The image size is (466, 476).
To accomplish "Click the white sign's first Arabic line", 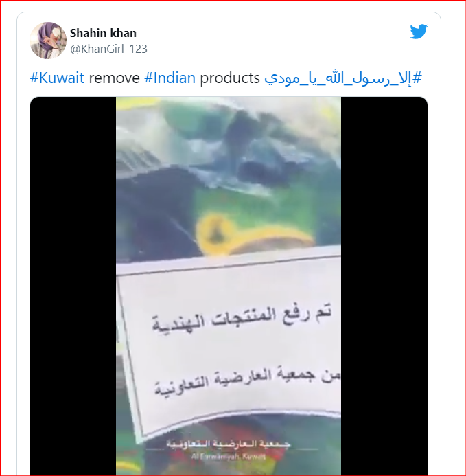I will 242,319.
